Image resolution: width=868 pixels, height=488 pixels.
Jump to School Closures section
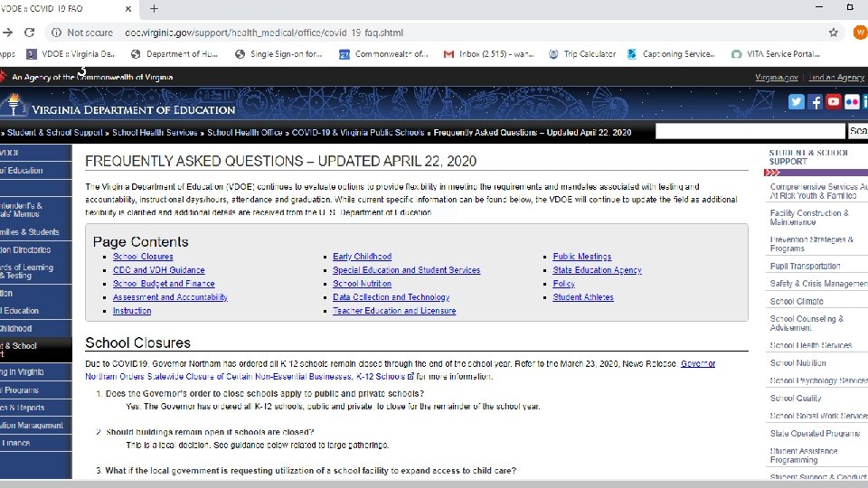click(143, 257)
